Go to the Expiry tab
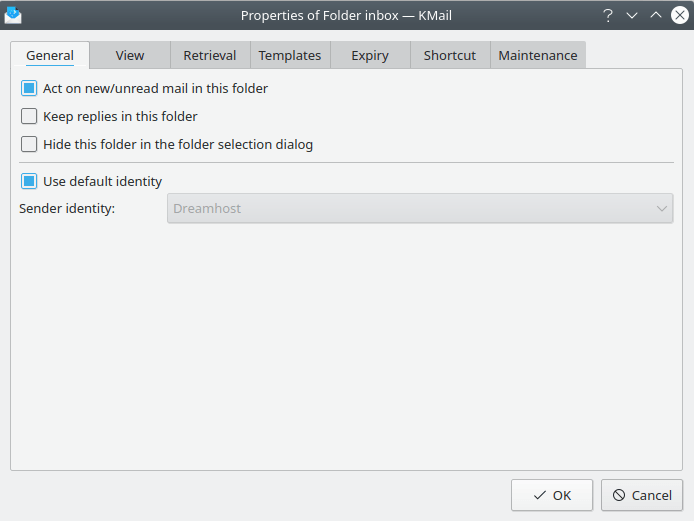 tap(370, 55)
